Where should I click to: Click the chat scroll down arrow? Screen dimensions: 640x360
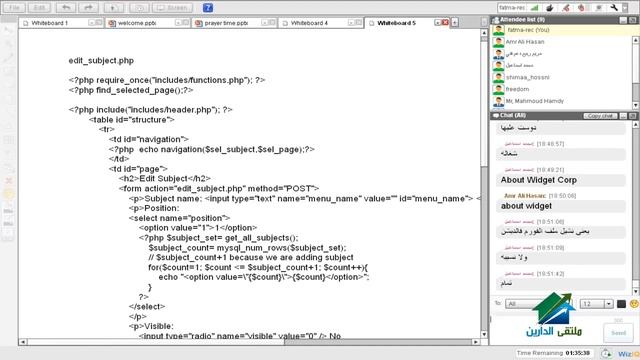636,291
